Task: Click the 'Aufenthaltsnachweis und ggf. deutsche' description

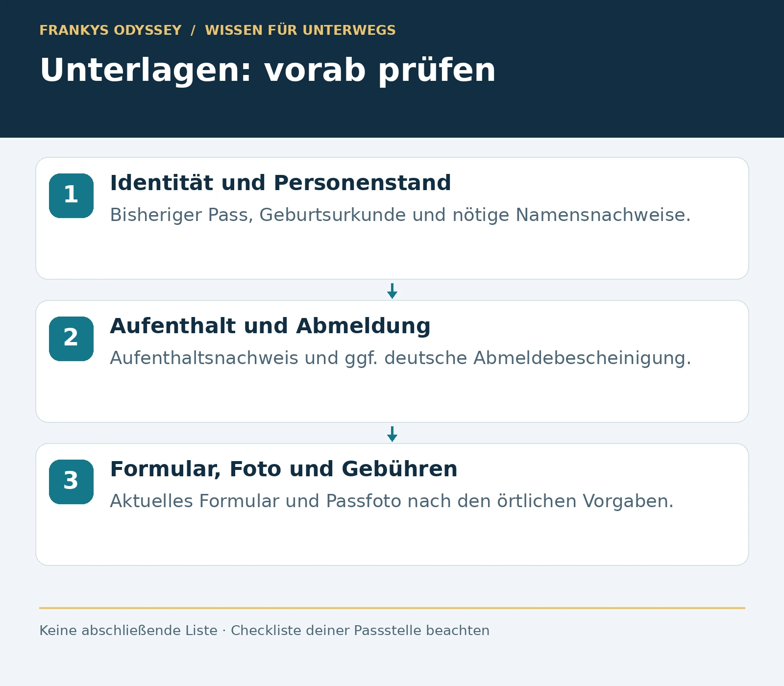Action: [x=400, y=358]
